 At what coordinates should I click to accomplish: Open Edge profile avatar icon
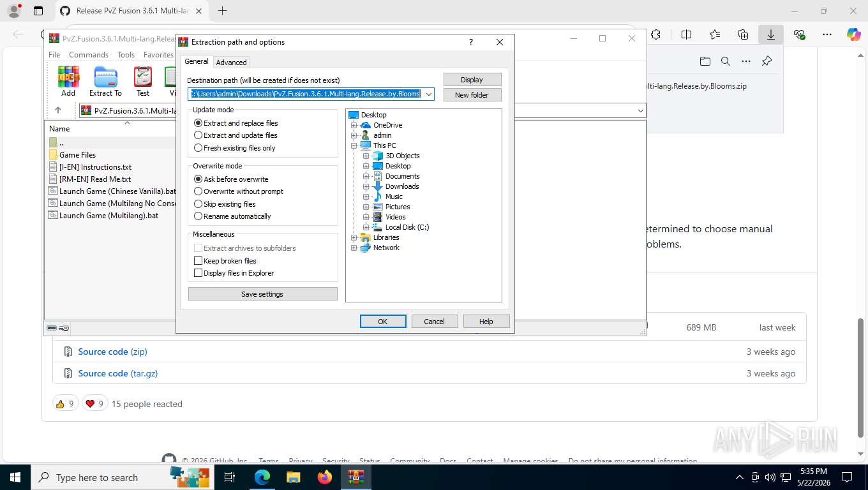pos(13,11)
